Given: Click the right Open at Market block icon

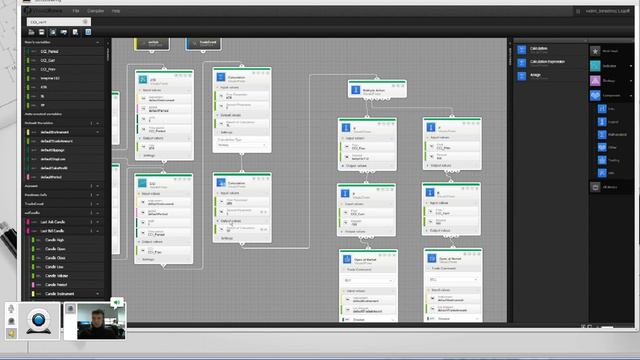Looking at the screenshot, I should click(x=432, y=258).
